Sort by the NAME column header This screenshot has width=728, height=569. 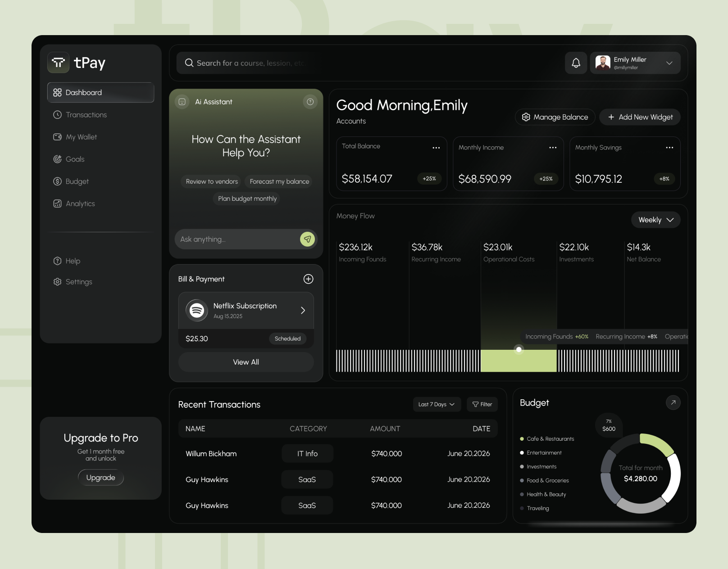(x=196, y=429)
